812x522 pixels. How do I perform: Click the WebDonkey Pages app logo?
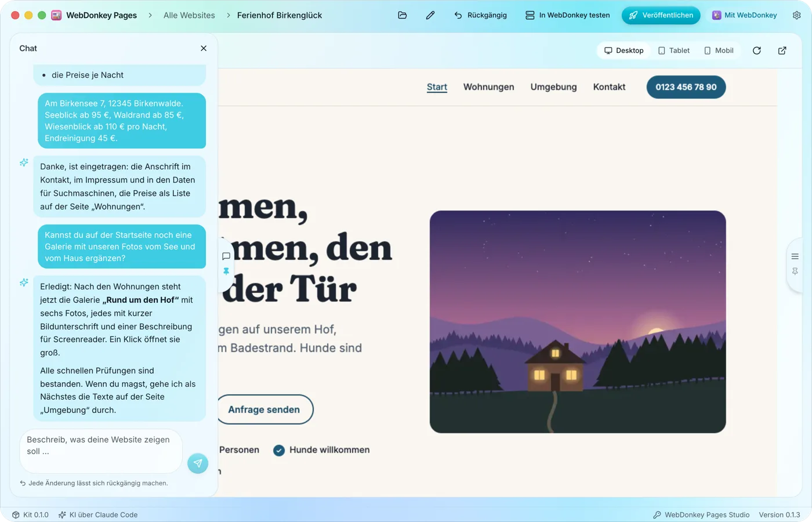pyautogui.click(x=56, y=15)
